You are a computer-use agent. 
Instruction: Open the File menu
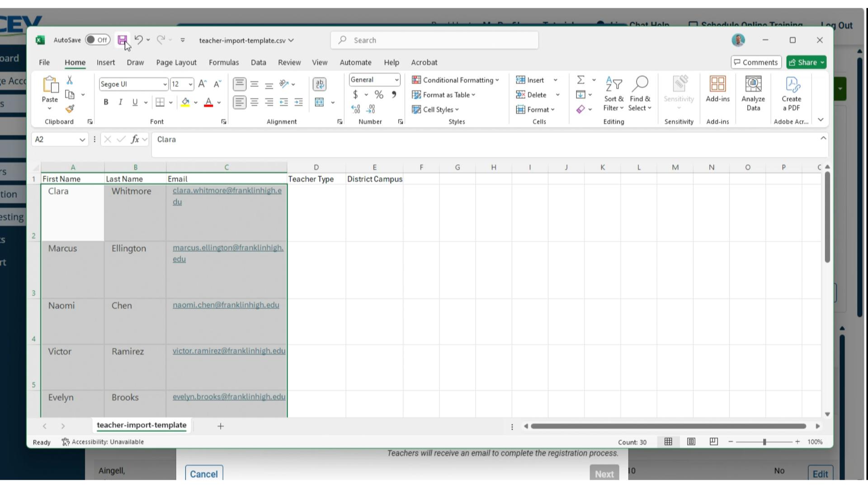[x=44, y=62]
